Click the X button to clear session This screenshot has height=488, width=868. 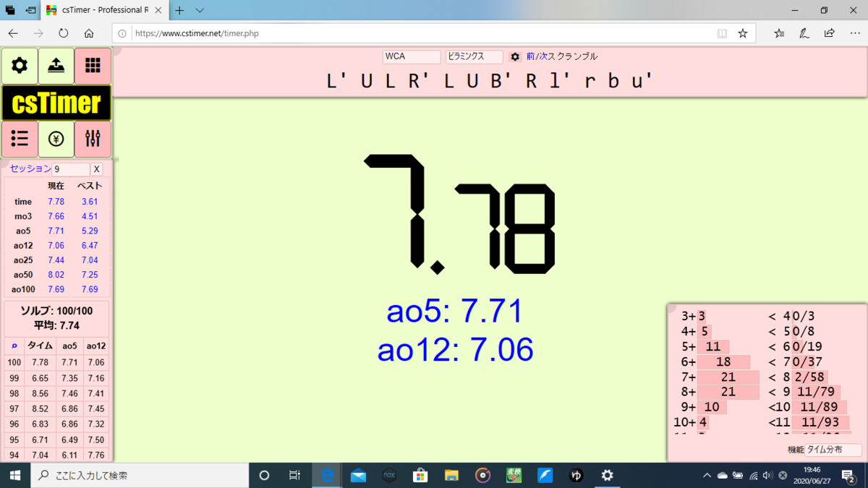point(97,169)
